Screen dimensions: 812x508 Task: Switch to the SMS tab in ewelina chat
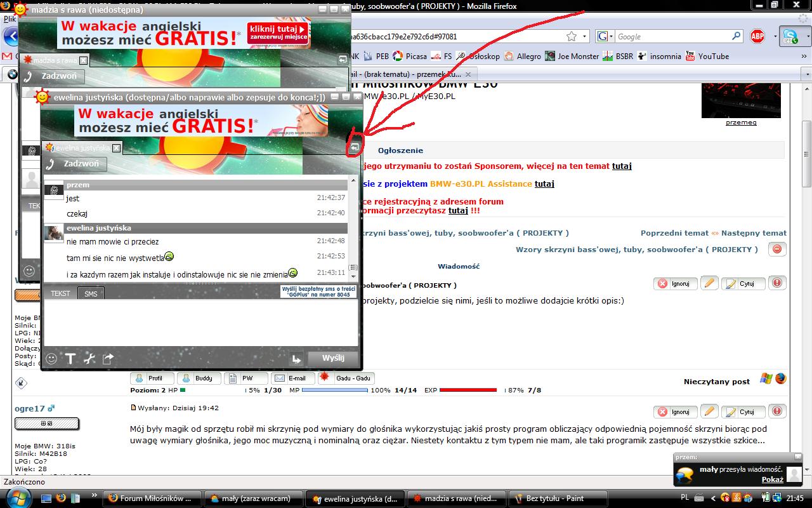[x=91, y=294]
